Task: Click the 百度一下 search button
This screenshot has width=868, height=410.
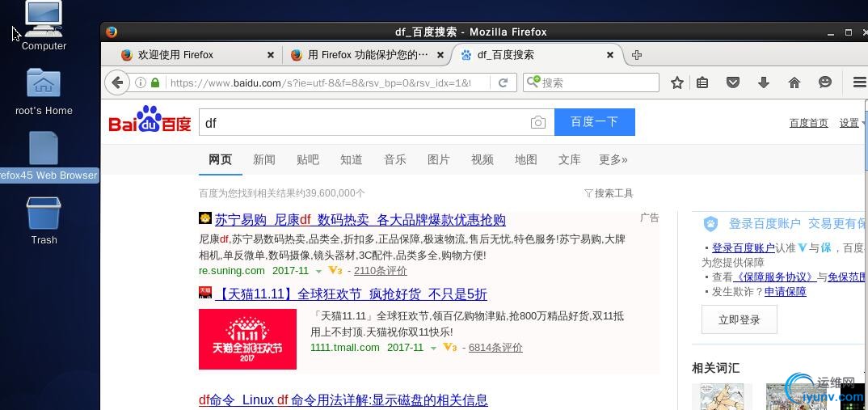Action: tap(595, 122)
